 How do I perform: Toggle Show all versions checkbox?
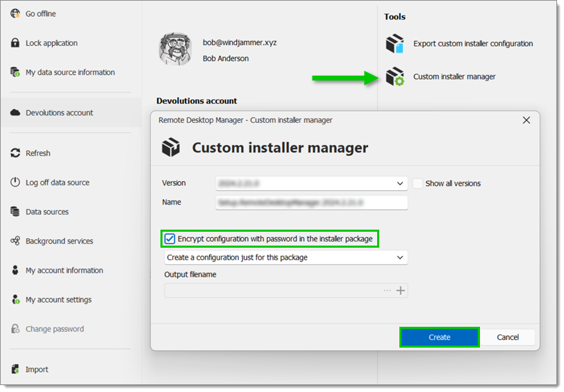click(417, 183)
